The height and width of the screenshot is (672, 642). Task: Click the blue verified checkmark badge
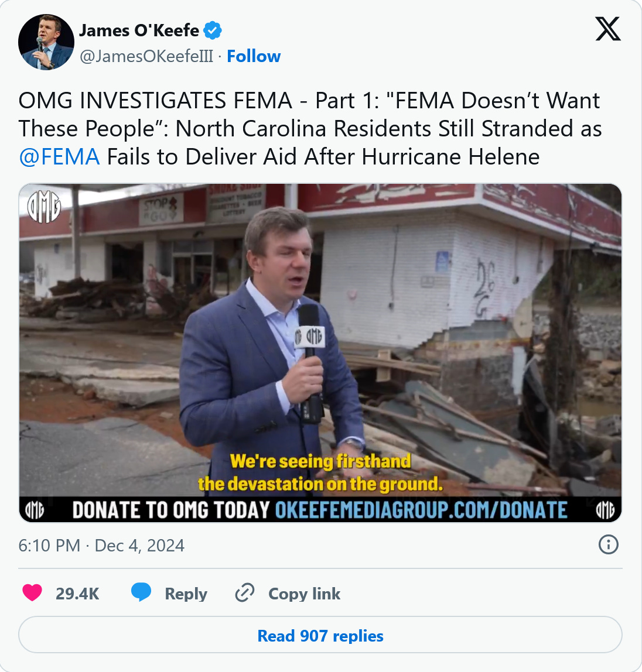(x=212, y=30)
